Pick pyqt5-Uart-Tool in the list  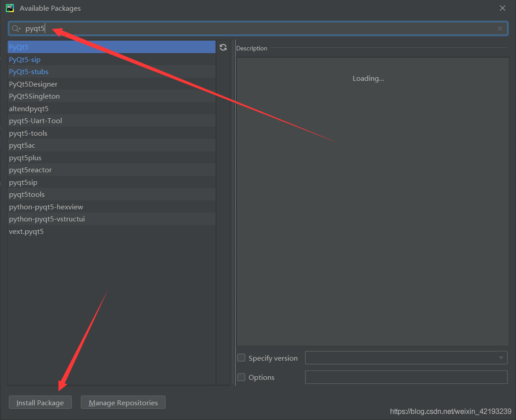(112, 121)
